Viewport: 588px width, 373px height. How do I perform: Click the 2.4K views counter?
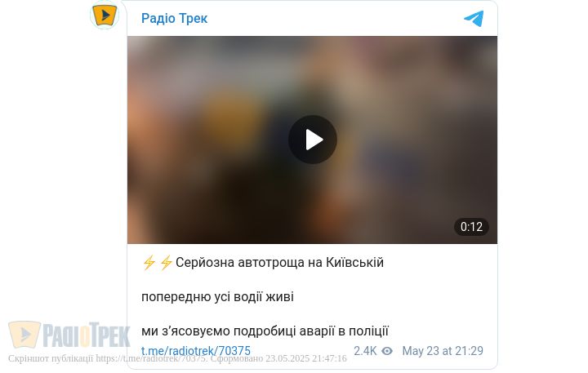click(x=365, y=351)
